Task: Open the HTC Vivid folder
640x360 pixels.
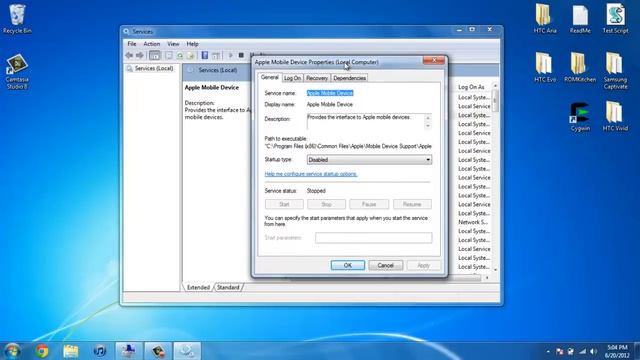Action: tap(616, 117)
